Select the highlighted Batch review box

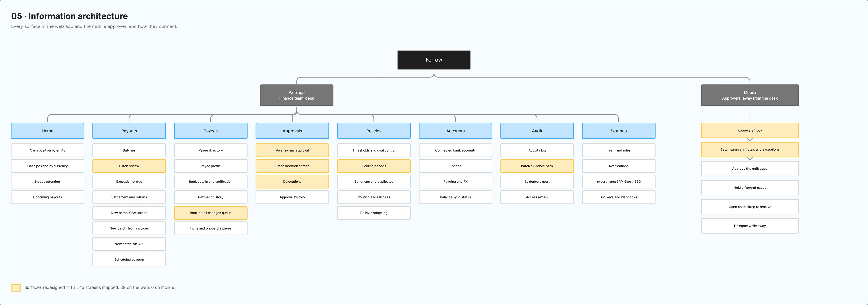(x=129, y=166)
